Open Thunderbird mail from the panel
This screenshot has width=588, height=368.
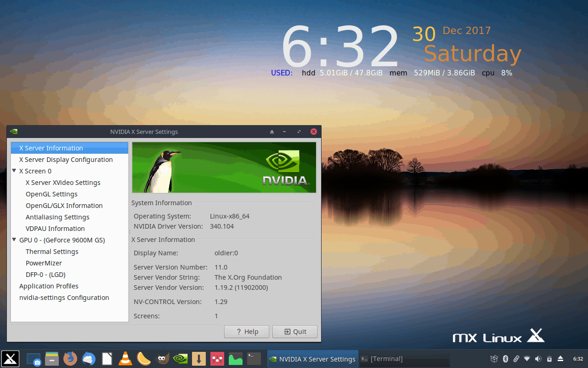(x=89, y=358)
